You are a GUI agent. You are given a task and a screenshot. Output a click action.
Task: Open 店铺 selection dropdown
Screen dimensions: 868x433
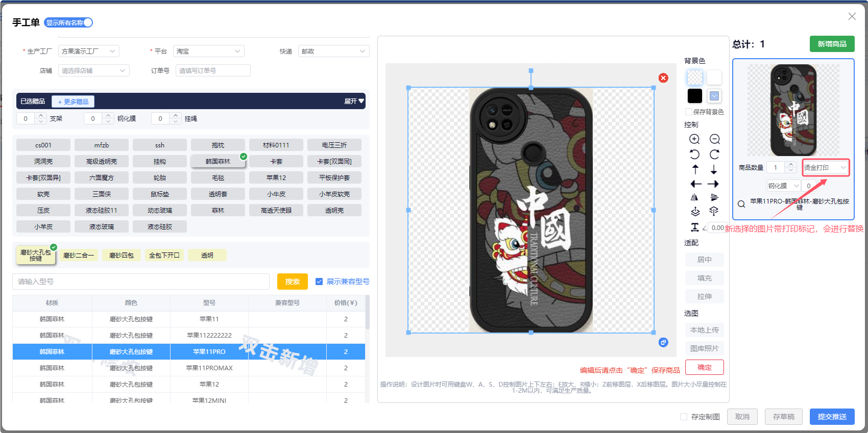point(94,70)
